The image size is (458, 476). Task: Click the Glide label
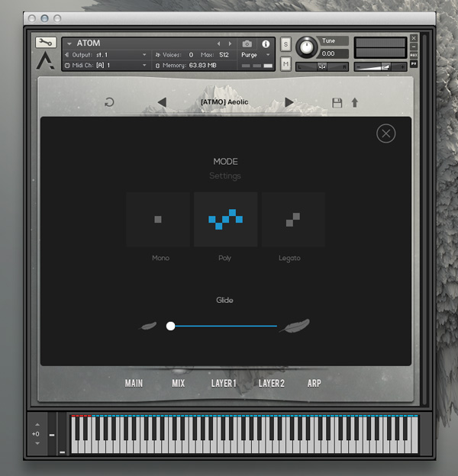coord(224,301)
